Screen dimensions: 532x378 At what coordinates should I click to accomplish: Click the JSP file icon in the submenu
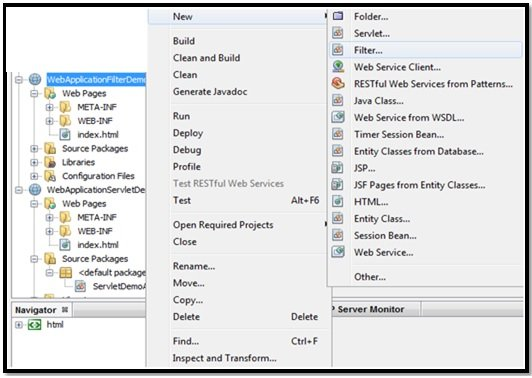click(337, 168)
